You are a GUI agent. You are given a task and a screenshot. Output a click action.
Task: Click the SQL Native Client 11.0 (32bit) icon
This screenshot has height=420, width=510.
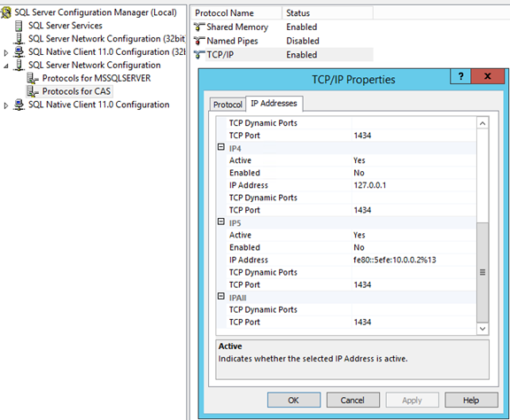coord(19,52)
